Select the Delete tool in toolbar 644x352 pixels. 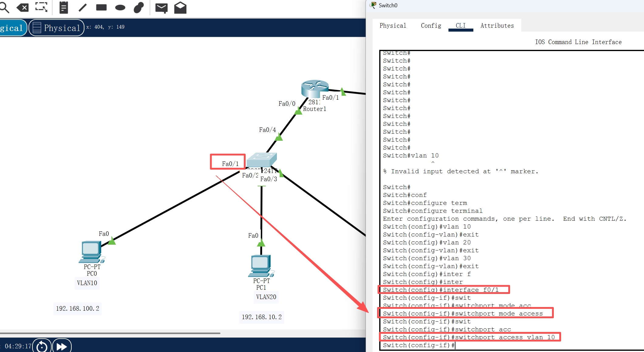coord(22,7)
